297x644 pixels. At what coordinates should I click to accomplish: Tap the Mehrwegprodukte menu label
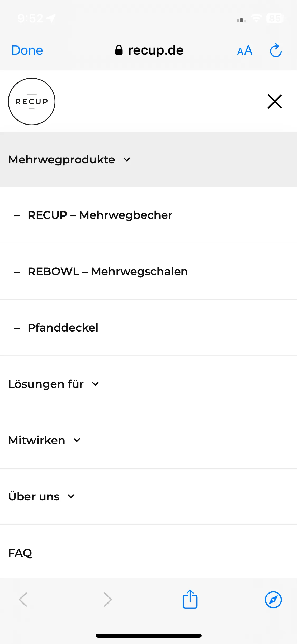pyautogui.click(x=62, y=160)
